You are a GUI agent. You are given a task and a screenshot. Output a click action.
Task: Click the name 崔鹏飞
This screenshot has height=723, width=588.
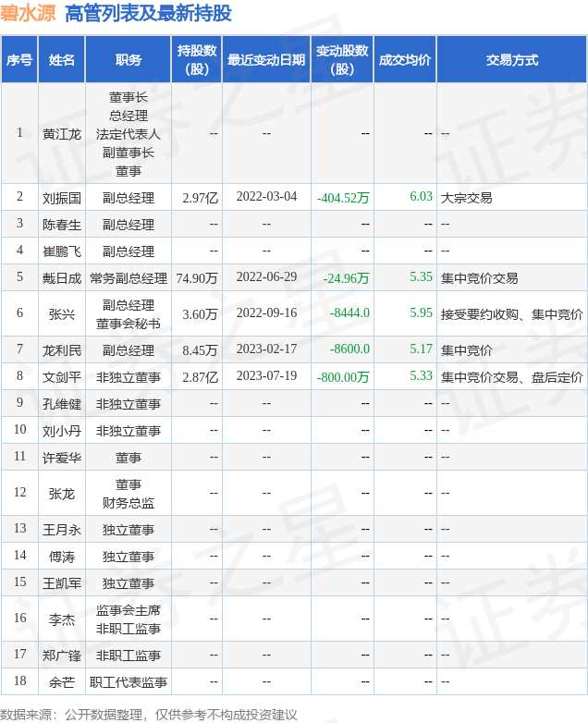coord(62,251)
